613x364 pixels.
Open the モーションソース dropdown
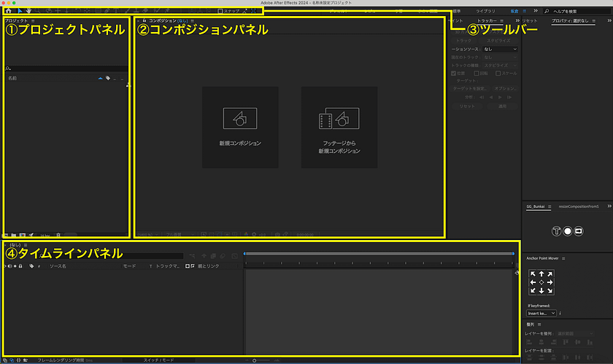[x=500, y=48]
